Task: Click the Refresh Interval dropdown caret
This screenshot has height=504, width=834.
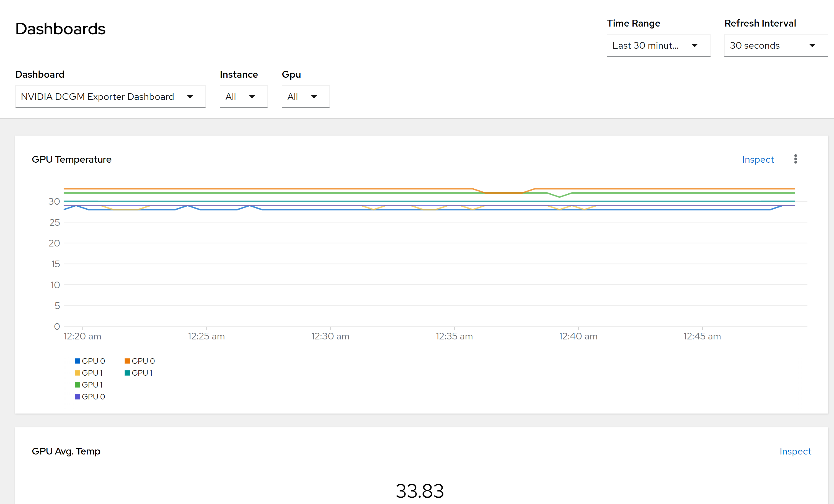Action: 812,45
